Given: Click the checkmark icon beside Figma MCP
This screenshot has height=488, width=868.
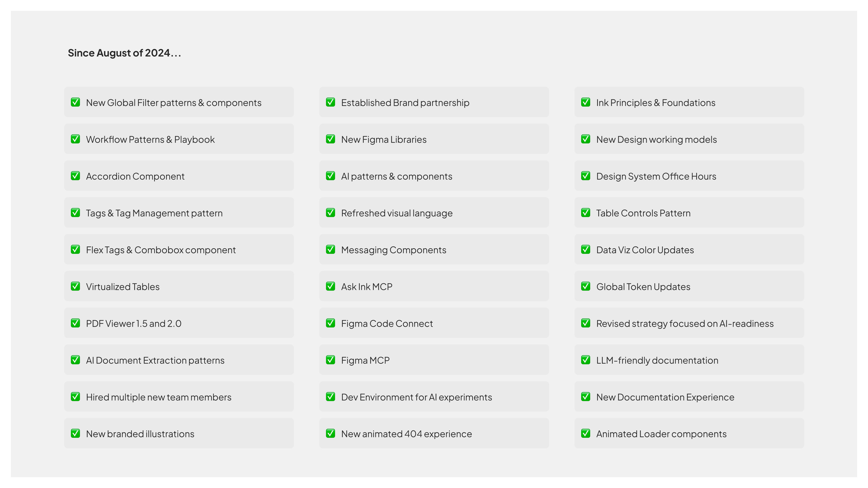Looking at the screenshot, I should (330, 360).
